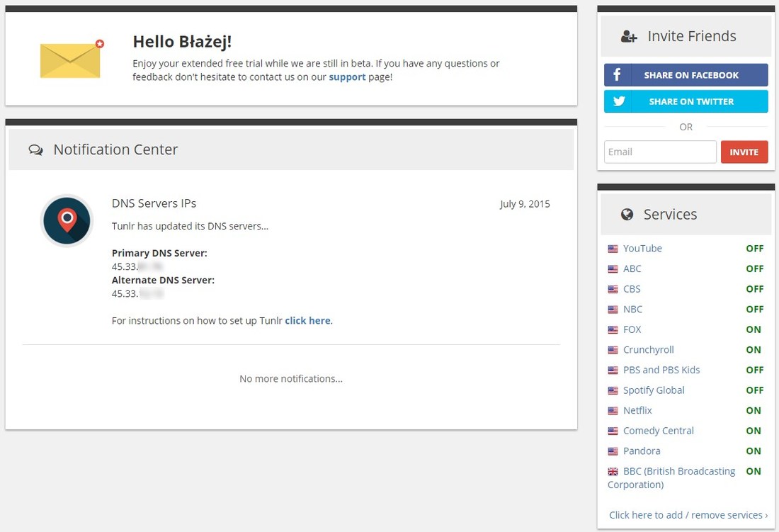Click the US flag next to PBS and PBS Kids
Screen dimensions: 779x532
point(613,370)
